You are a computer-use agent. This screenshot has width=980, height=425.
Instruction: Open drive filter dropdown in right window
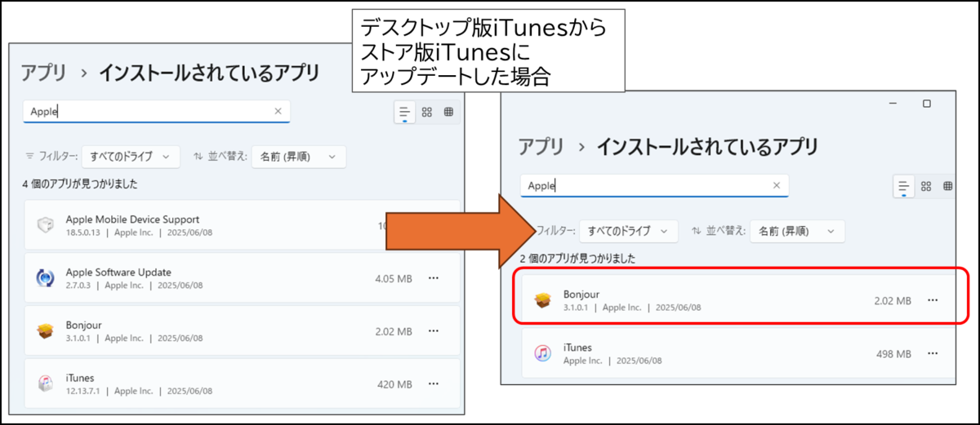(629, 231)
